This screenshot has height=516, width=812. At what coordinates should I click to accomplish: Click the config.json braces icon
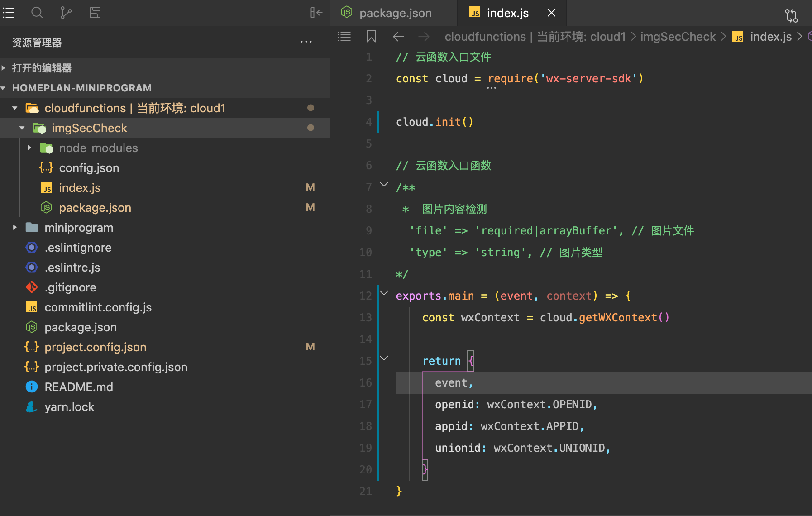46,168
